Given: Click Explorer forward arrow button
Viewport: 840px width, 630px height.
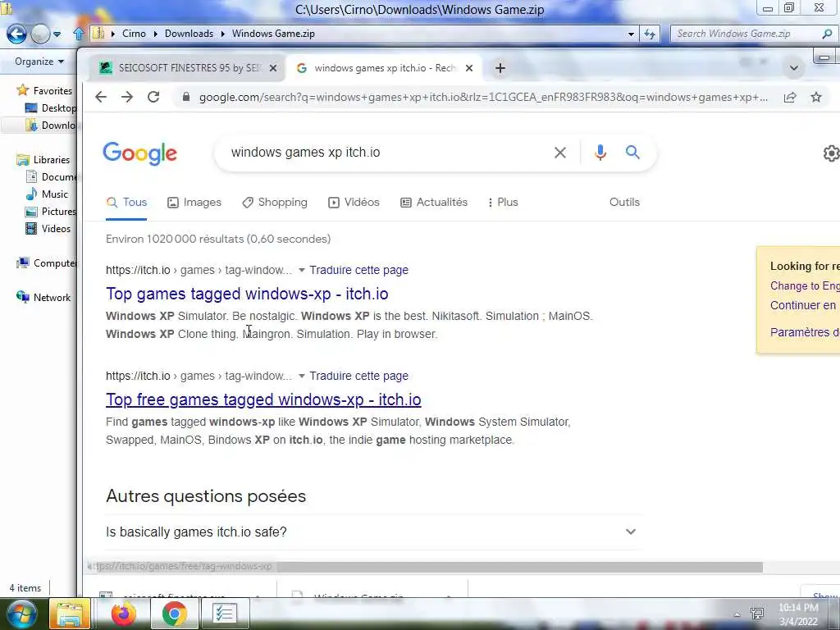Looking at the screenshot, I should (40, 34).
